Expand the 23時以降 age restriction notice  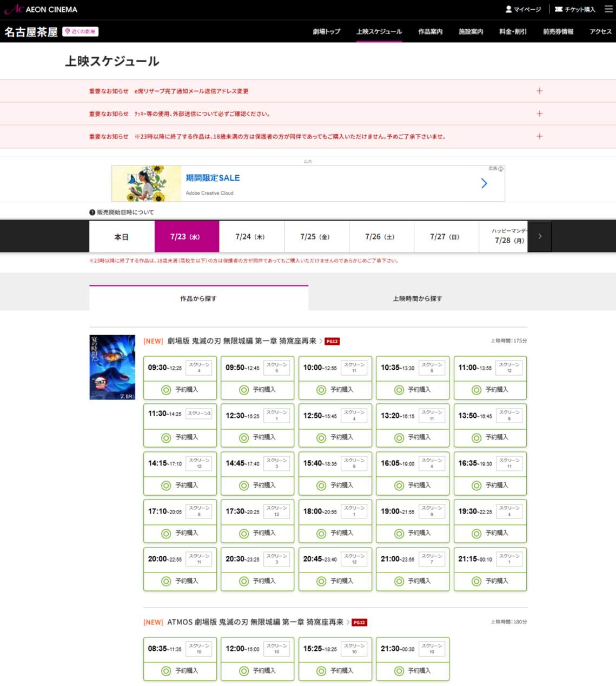coord(539,136)
